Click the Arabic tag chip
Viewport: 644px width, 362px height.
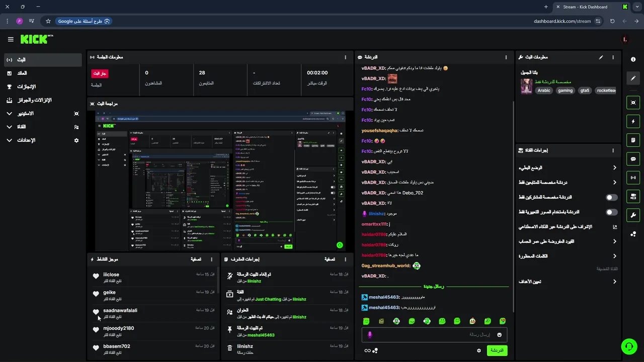(x=544, y=90)
